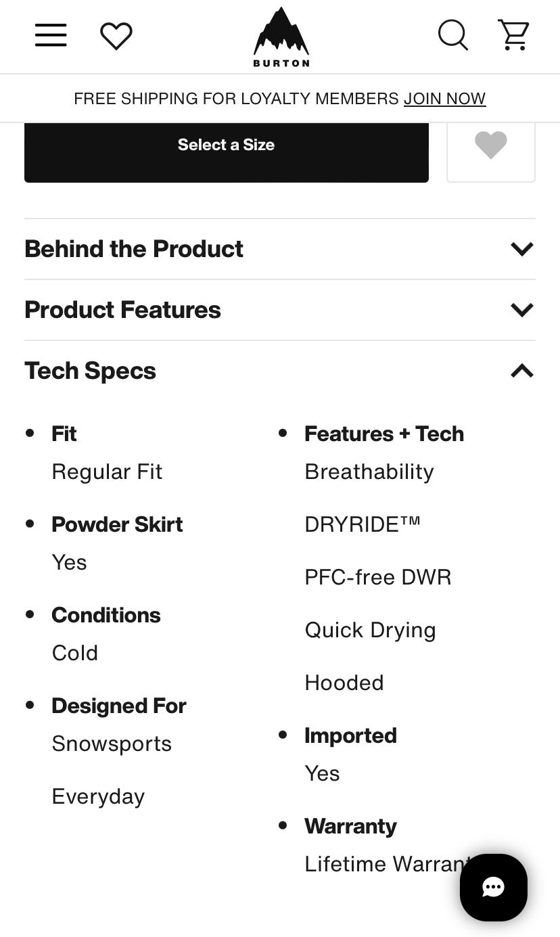Screen dimensions: 560x937
Task: Click the Tech Specs heading
Action: coord(90,371)
